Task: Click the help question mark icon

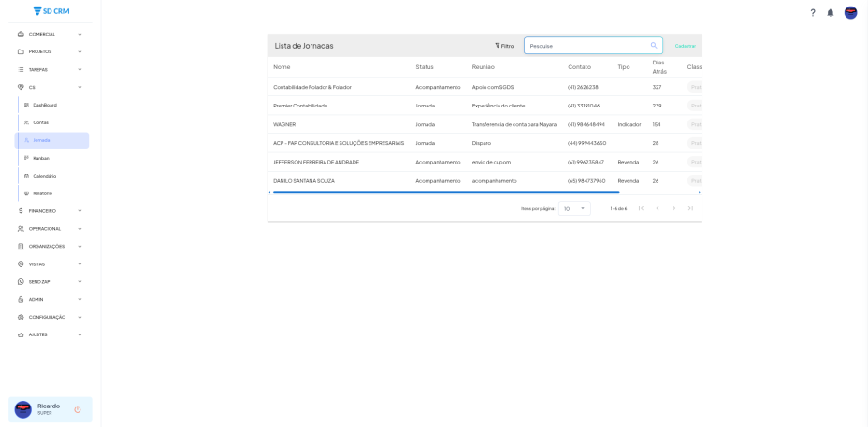Action: pyautogui.click(x=813, y=12)
